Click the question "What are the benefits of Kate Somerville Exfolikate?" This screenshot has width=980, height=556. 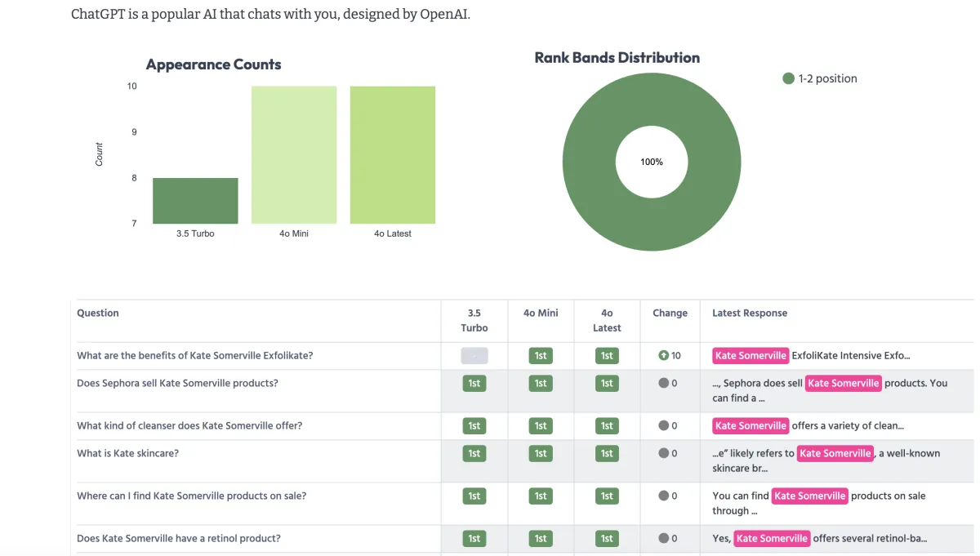(195, 355)
